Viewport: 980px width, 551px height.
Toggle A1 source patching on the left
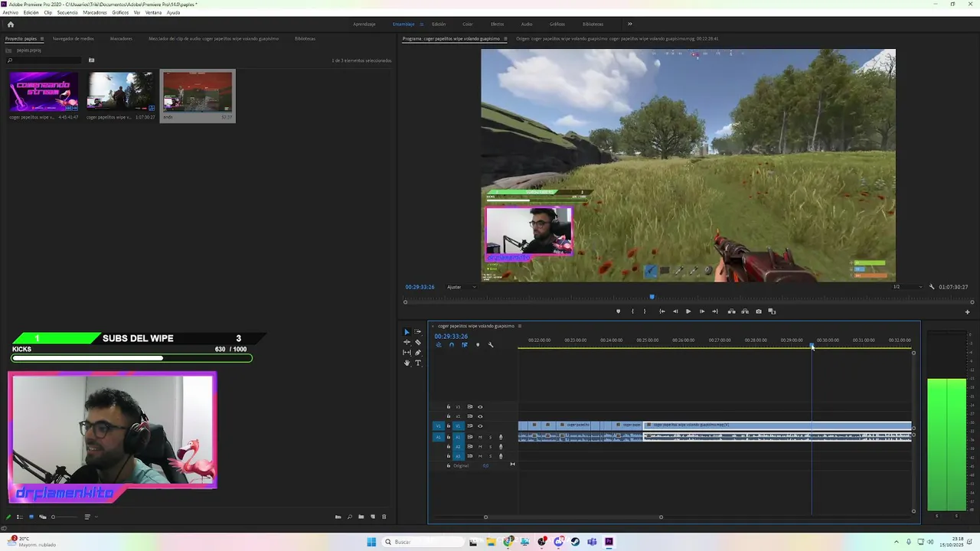click(x=439, y=437)
